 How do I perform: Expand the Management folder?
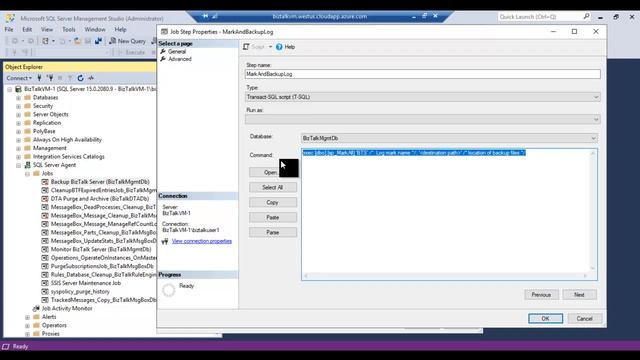(18, 148)
